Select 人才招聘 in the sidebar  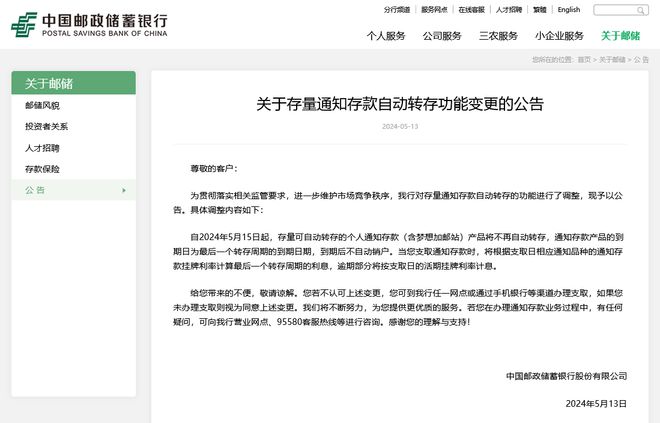(x=42, y=148)
